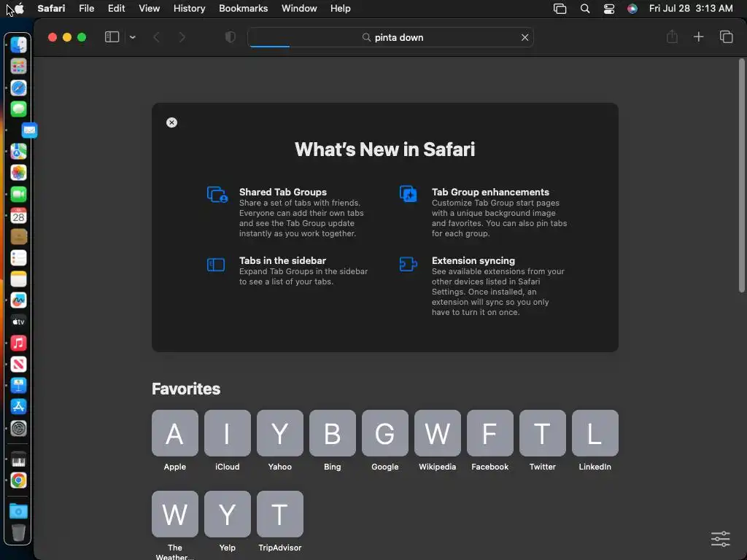Viewport: 747px width, 560px height.
Task: Activate Siri from the menu bar
Action: [x=632, y=9]
